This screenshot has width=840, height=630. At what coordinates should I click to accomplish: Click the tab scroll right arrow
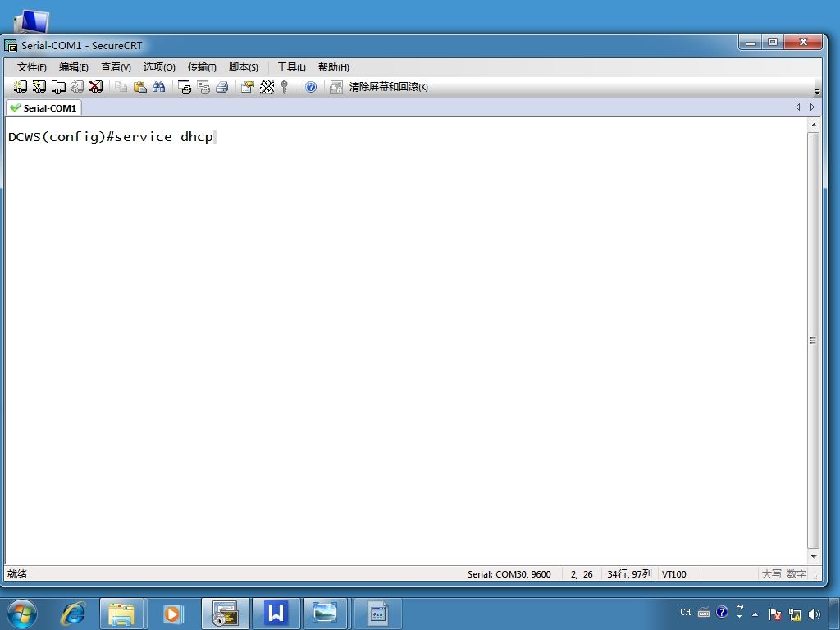pyautogui.click(x=813, y=107)
